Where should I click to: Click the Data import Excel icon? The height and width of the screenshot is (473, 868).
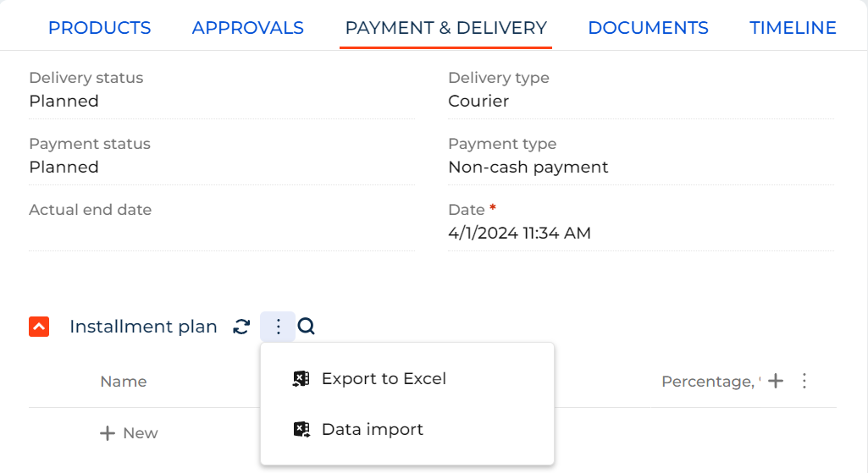click(301, 429)
